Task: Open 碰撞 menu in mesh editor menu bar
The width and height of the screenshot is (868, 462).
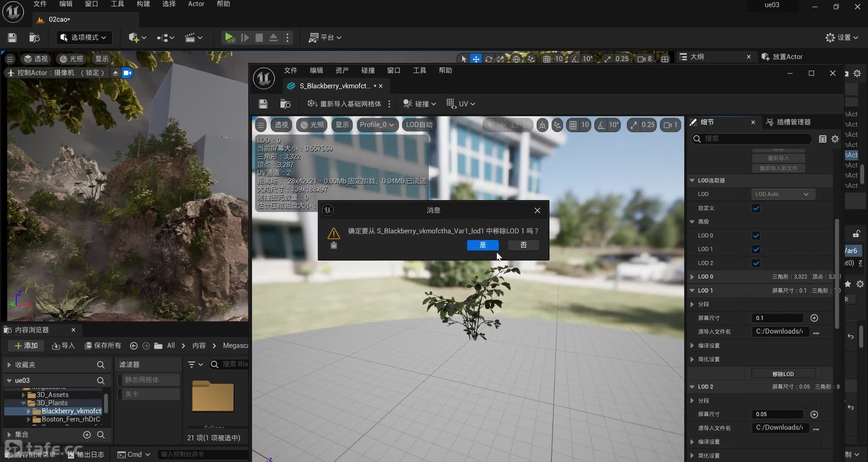Action: 368,71
